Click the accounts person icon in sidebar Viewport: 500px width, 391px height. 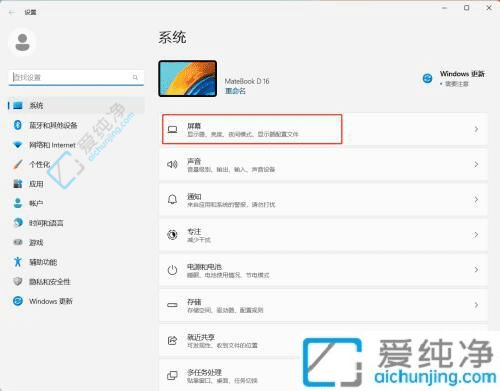click(18, 203)
